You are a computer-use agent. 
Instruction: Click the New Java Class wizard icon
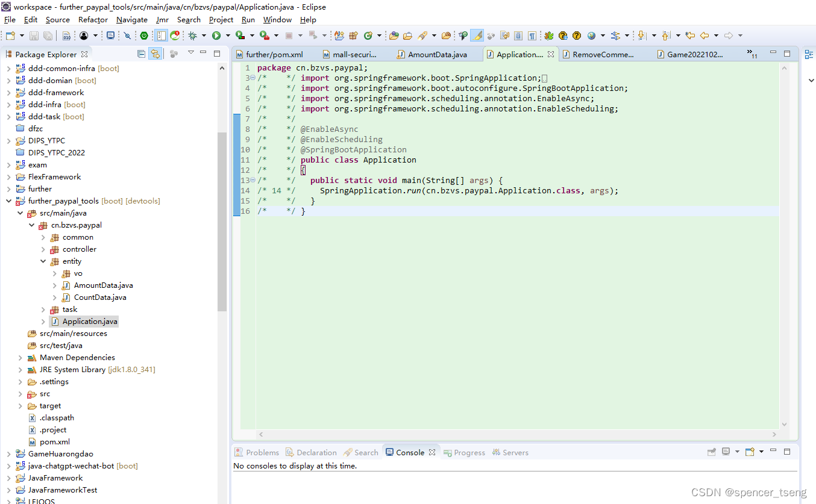point(368,35)
